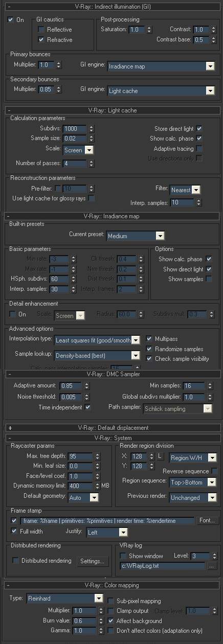223x644 pixels.
Task: Toggle Full width checkbox
Action: [x=14, y=531]
